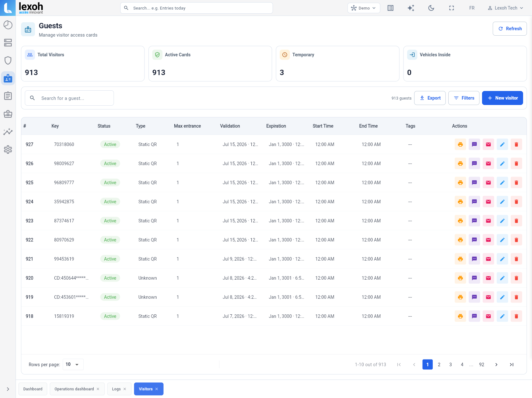This screenshot has height=398, width=532.
Task: Open the rows per page dropdown
Action: pyautogui.click(x=73, y=365)
